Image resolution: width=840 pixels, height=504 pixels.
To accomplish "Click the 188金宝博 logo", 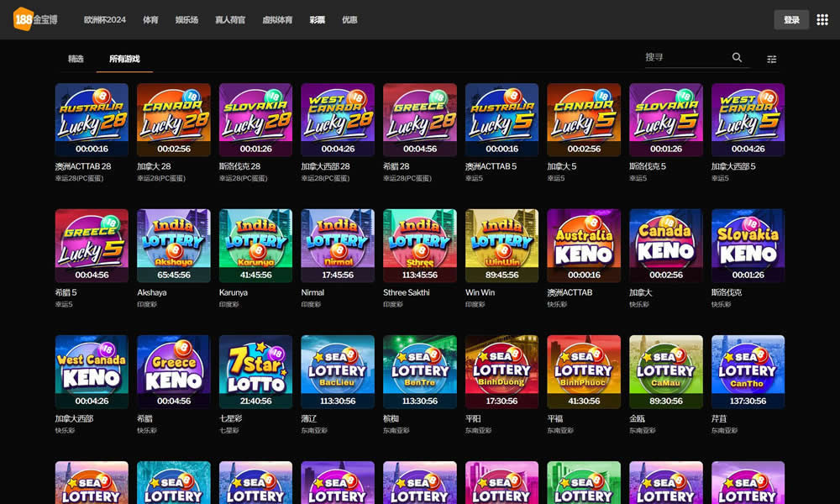I will tap(35, 19).
